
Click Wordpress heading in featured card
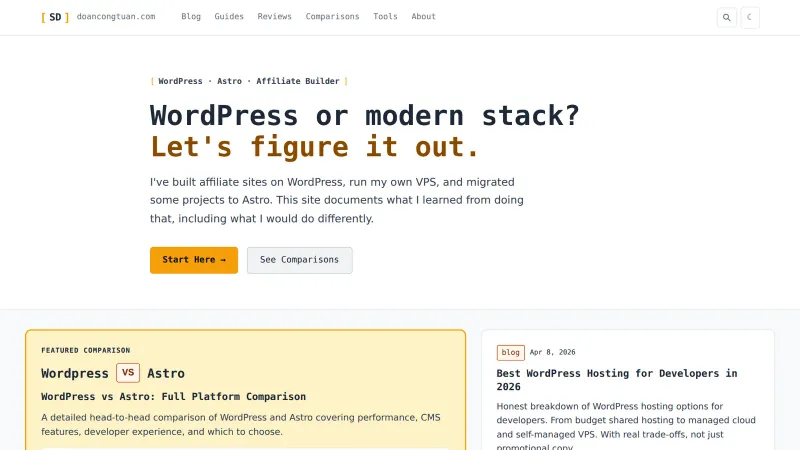click(x=75, y=373)
